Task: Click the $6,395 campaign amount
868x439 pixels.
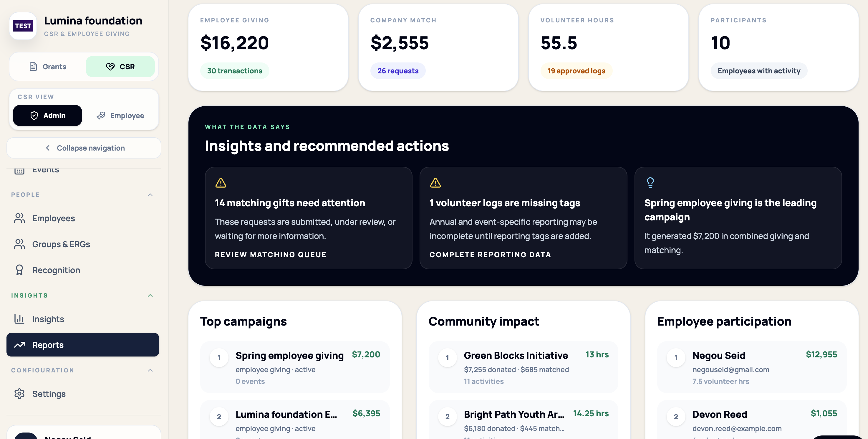Action: click(x=366, y=414)
